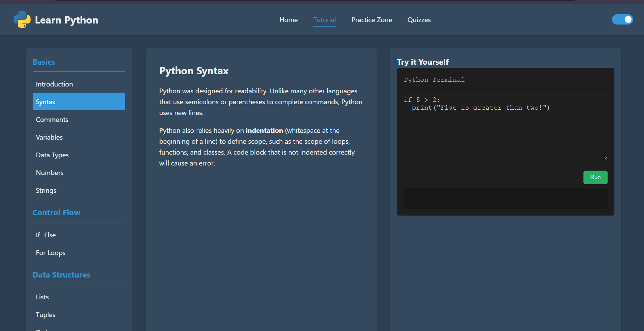Click the Try it Yourself heading
Viewport: 644px width, 331px height.
click(x=423, y=62)
